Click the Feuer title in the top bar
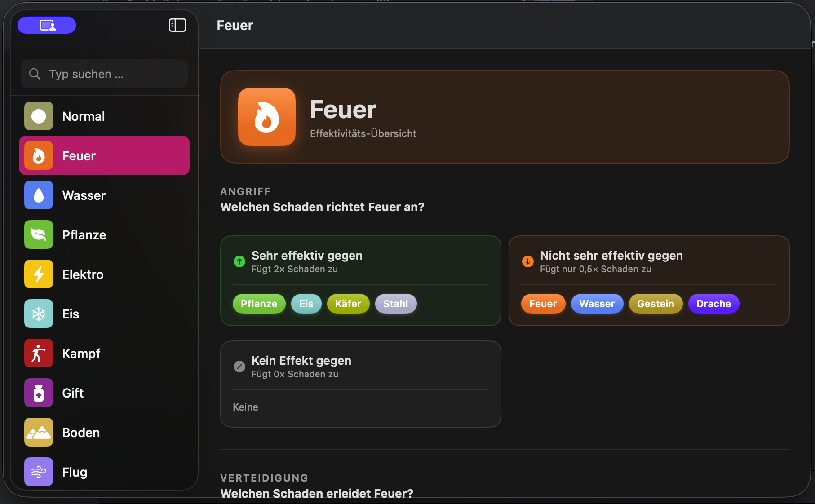The width and height of the screenshot is (815, 504). [x=235, y=25]
